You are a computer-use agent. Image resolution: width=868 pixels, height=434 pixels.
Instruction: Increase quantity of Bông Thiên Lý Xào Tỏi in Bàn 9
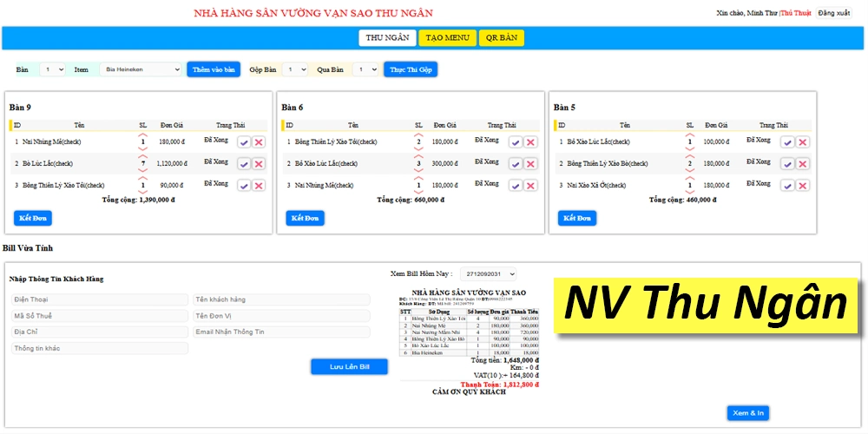tap(143, 178)
